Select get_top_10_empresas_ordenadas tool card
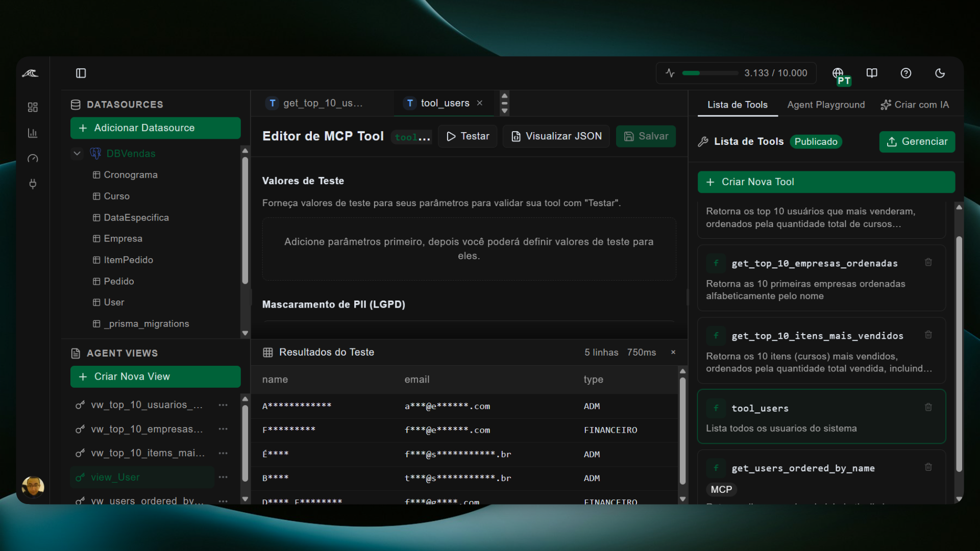980x551 pixels. tap(821, 278)
